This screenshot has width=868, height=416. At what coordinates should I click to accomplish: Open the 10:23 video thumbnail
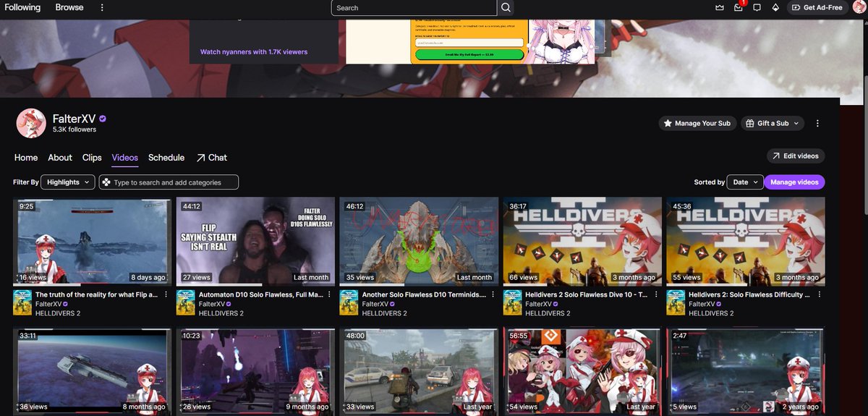tap(255, 372)
